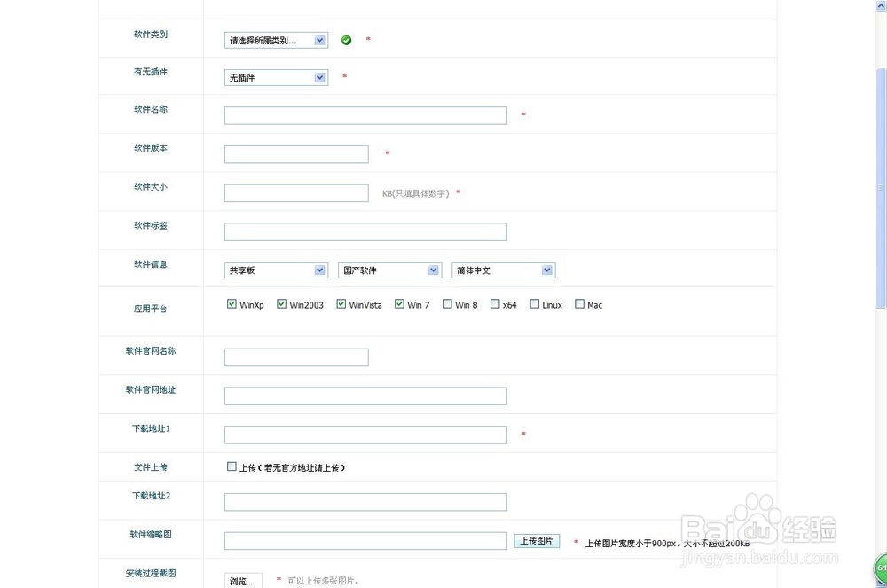This screenshot has height=588, width=887.
Task: Open the 软件类别 category dropdown
Action: (x=276, y=40)
